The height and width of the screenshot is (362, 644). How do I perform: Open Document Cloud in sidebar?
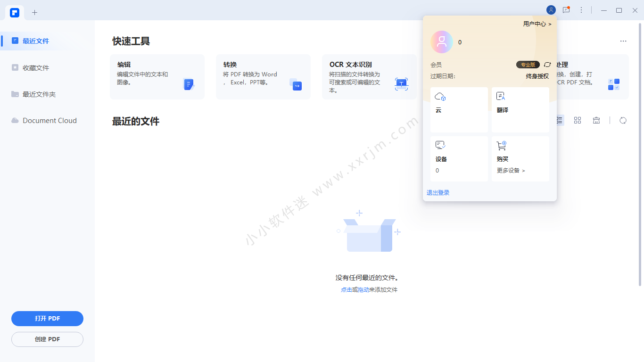(47, 121)
